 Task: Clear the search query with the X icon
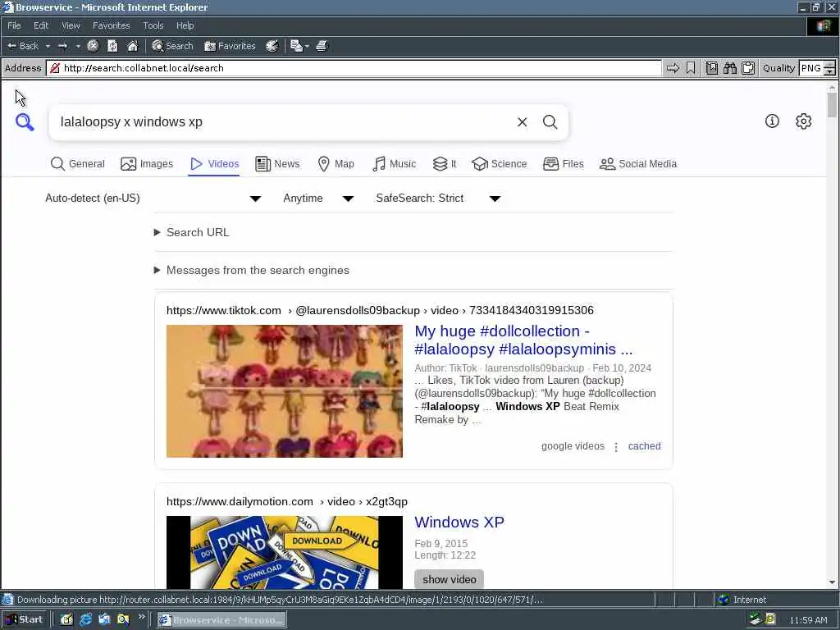[523, 122]
